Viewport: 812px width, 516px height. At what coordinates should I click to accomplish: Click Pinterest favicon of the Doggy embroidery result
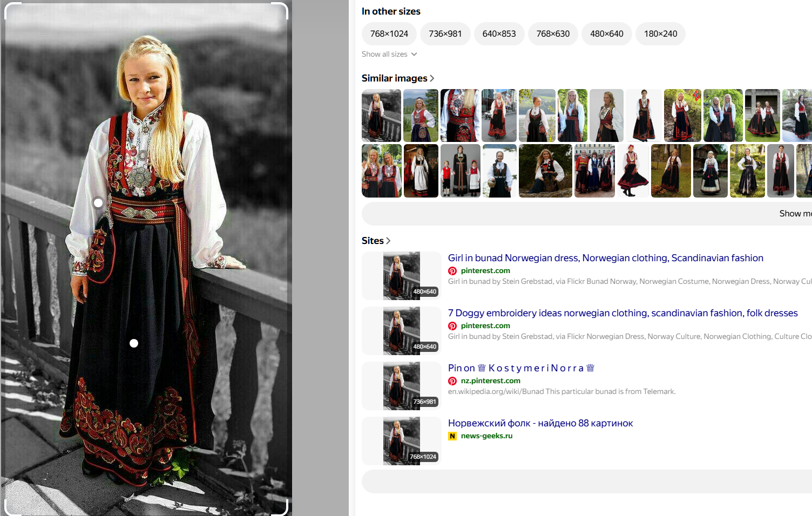click(452, 326)
